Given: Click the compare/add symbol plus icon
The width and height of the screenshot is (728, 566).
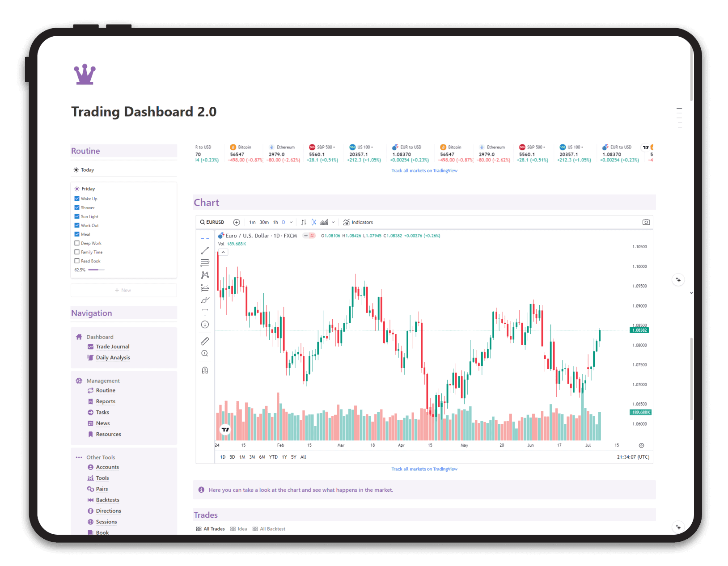Looking at the screenshot, I should (237, 222).
